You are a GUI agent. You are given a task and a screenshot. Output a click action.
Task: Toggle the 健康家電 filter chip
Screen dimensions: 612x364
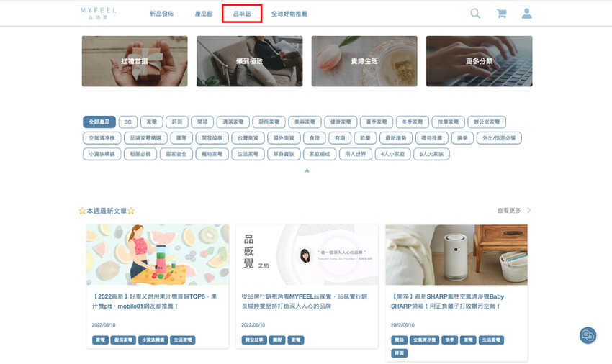pos(341,122)
